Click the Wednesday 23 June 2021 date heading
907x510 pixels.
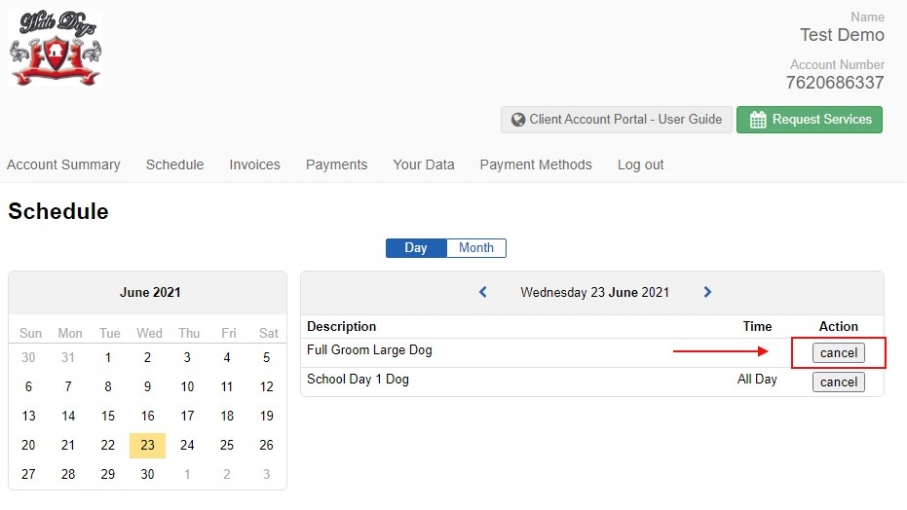click(595, 293)
